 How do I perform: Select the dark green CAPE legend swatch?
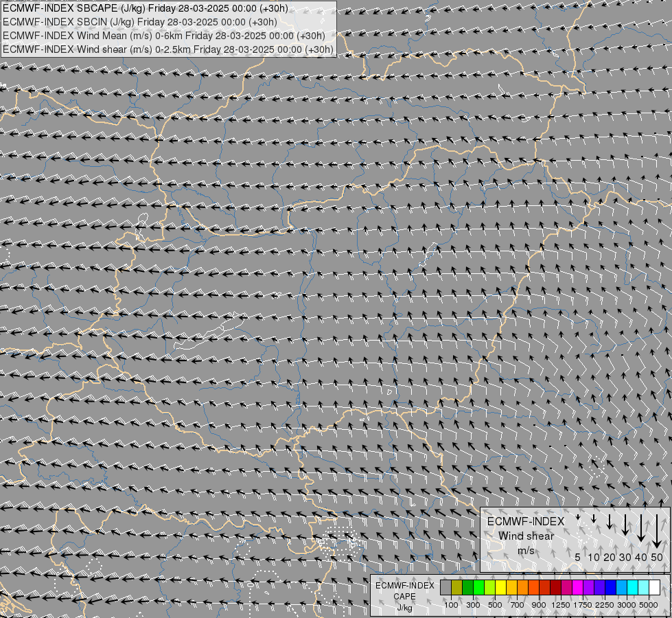(468, 587)
